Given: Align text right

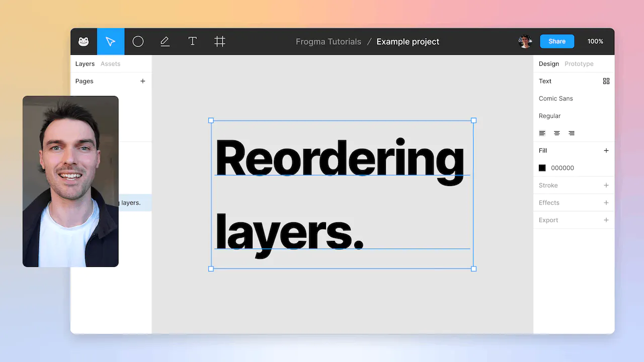Looking at the screenshot, I should pos(572,133).
